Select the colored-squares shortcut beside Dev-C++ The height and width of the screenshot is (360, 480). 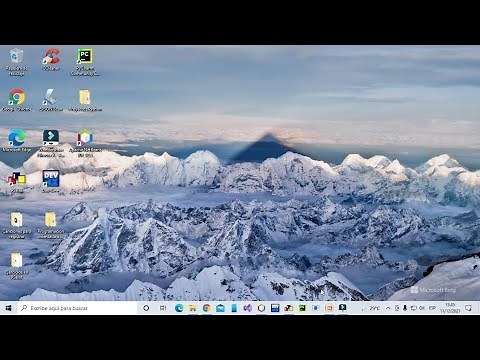(17, 182)
